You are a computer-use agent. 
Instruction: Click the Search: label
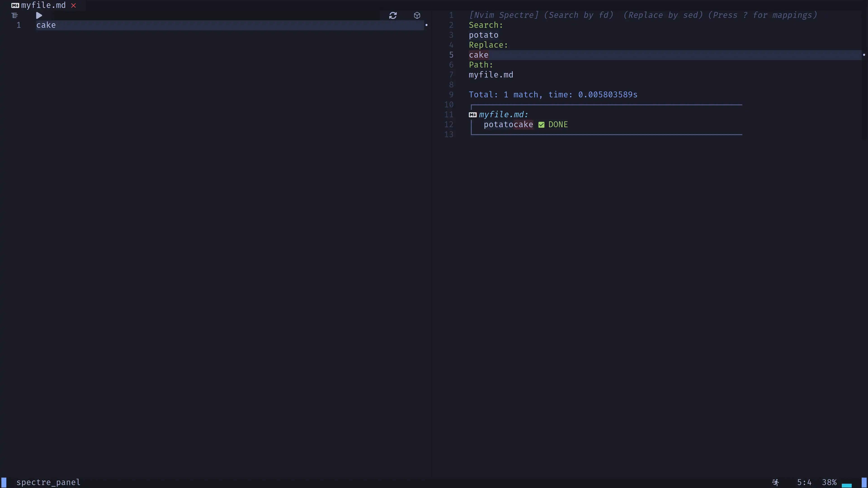pos(486,25)
